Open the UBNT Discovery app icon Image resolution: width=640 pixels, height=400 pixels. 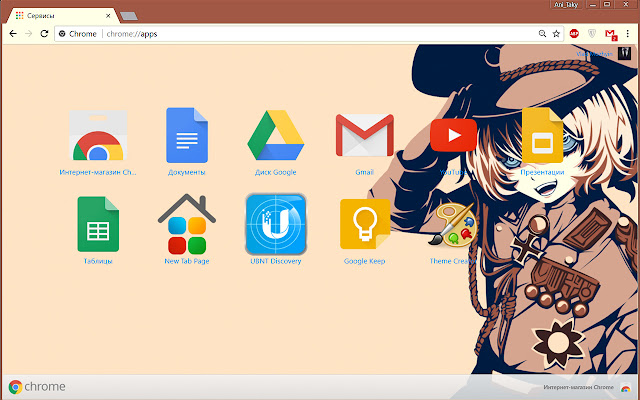[276, 224]
